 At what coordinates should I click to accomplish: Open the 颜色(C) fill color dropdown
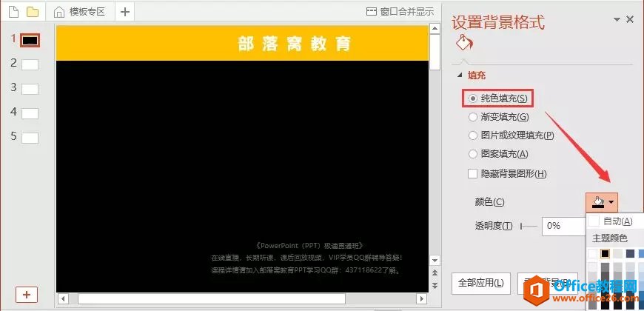click(602, 202)
